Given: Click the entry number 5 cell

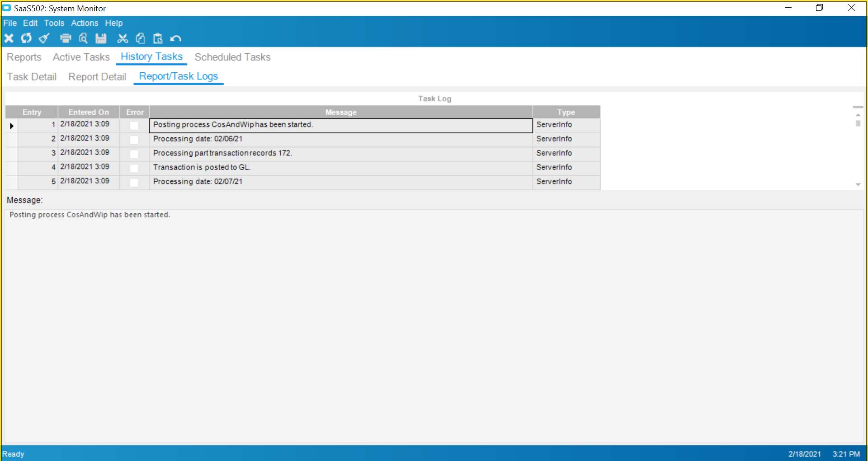Looking at the screenshot, I should tap(38, 183).
